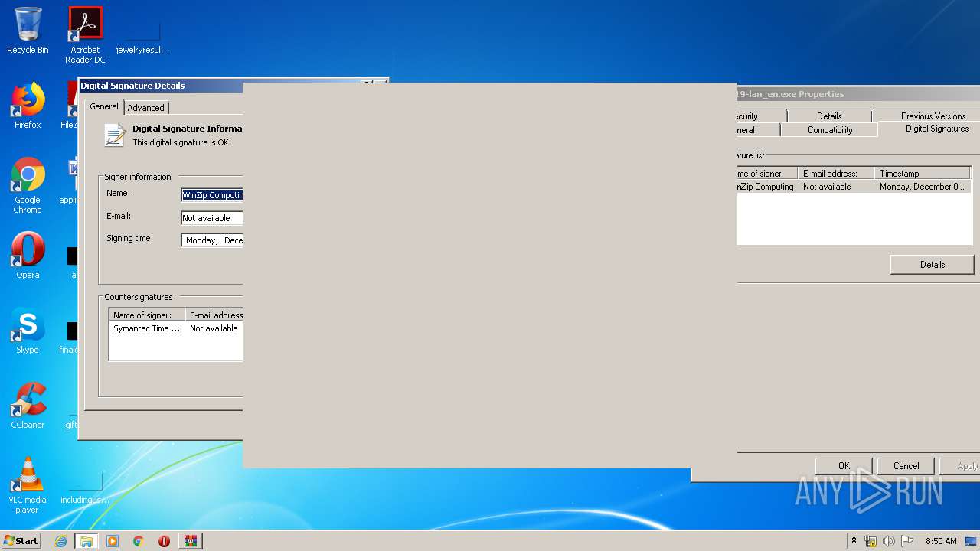Open the Security tab in Properties
This screenshot has width=980, height=551.
(761, 116)
